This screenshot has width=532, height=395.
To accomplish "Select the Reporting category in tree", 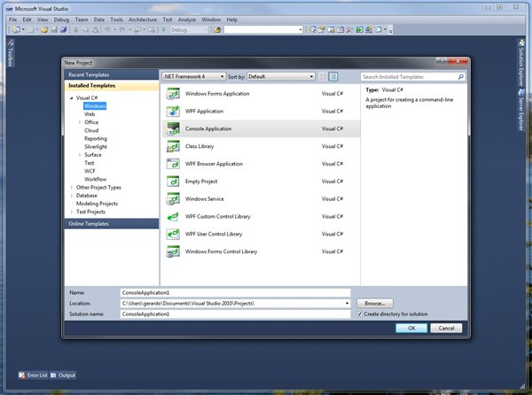I will 96,138.
